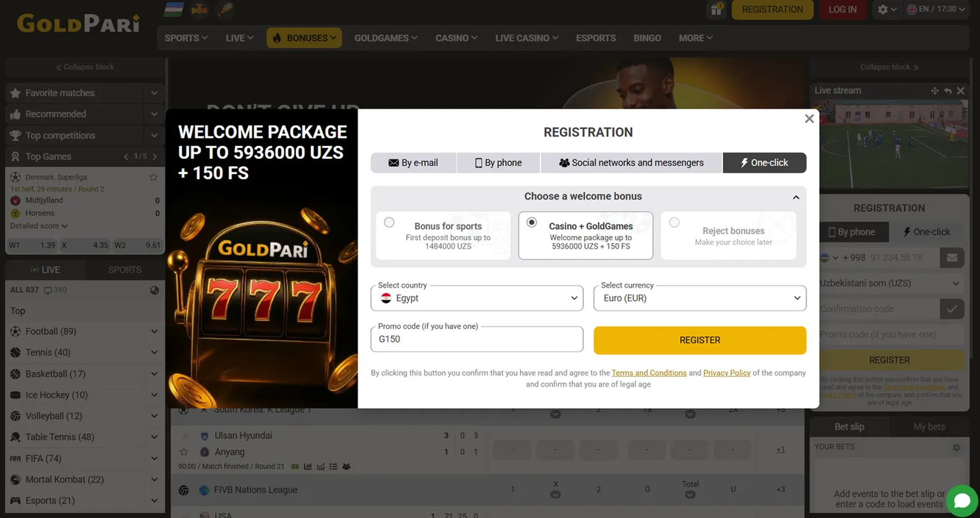Switch to By phone tab in dialog
The image size is (980, 518).
click(498, 163)
